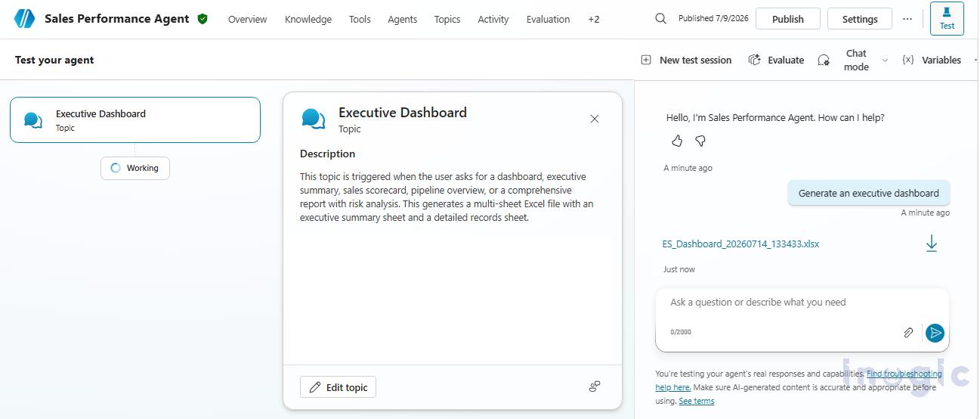980x419 pixels.
Task: Go to the Agents tab
Action: point(403,19)
